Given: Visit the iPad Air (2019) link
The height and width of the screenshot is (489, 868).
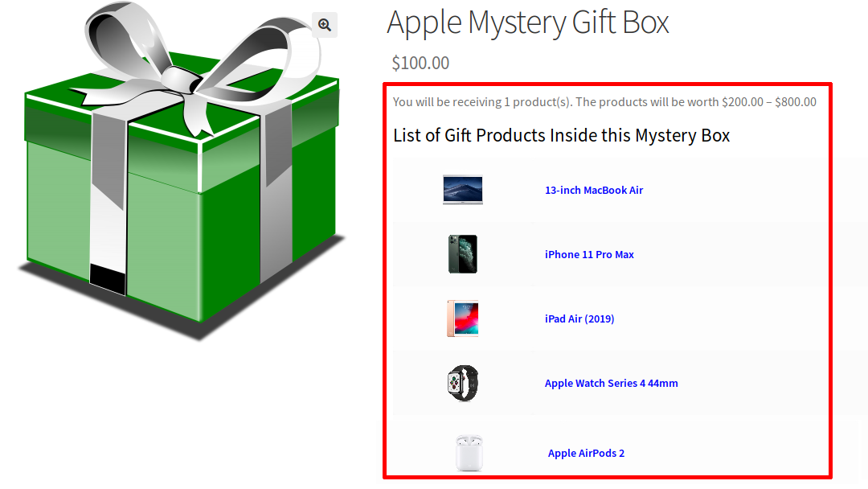Looking at the screenshot, I should click(579, 318).
